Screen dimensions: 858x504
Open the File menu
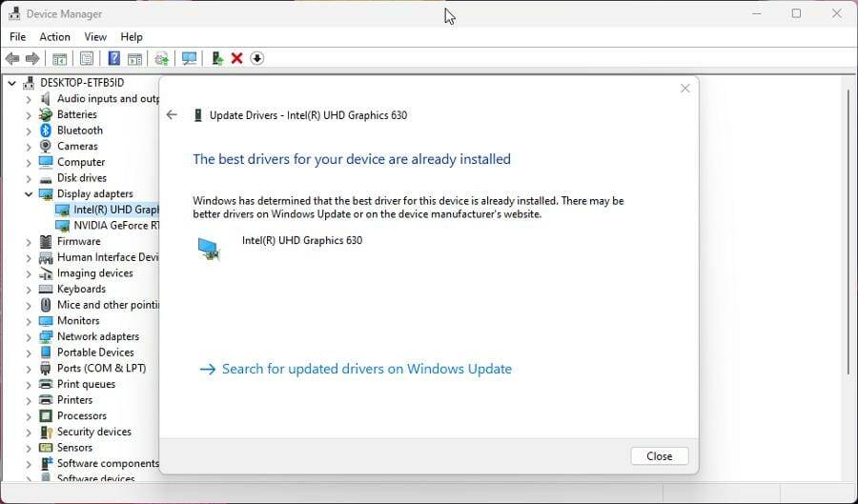click(17, 36)
